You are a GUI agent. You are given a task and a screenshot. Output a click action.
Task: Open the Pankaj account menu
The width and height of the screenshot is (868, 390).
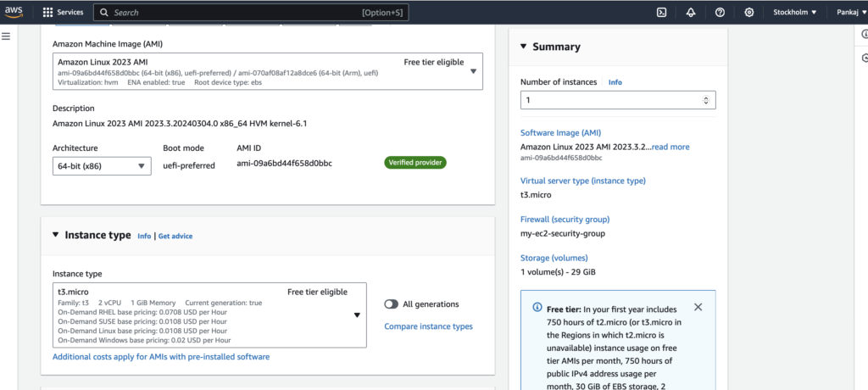[x=851, y=12]
